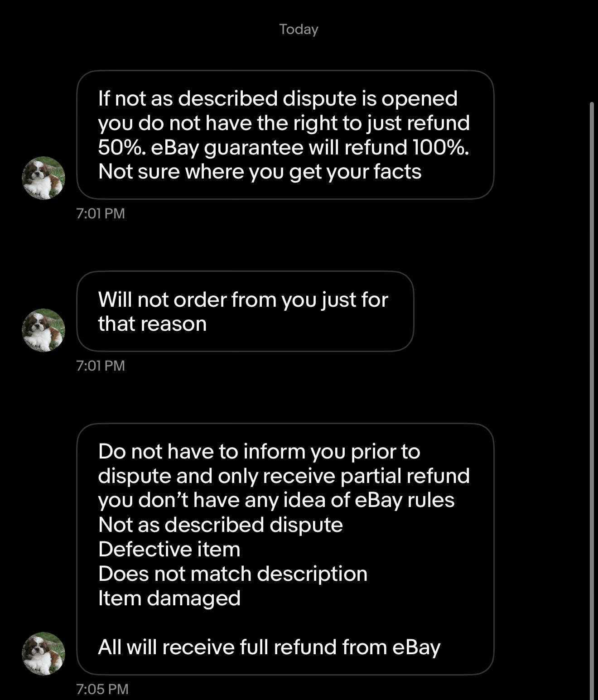
Task: Click the 7:01 PM timestamp under the first message
Action: click(x=101, y=213)
